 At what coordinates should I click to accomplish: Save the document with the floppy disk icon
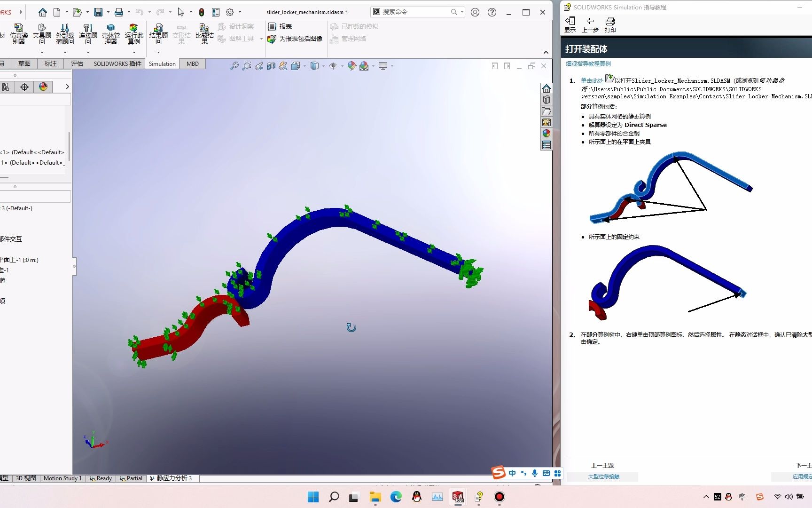tap(98, 12)
